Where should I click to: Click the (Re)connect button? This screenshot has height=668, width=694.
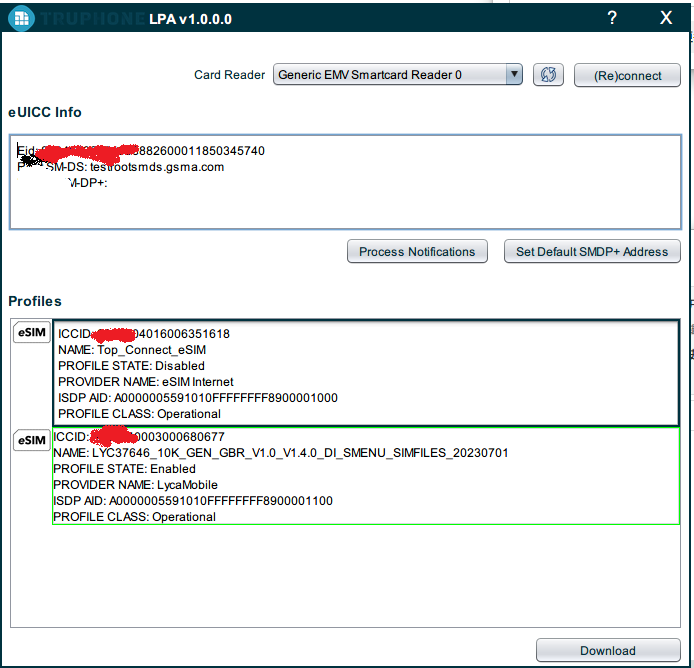627,75
